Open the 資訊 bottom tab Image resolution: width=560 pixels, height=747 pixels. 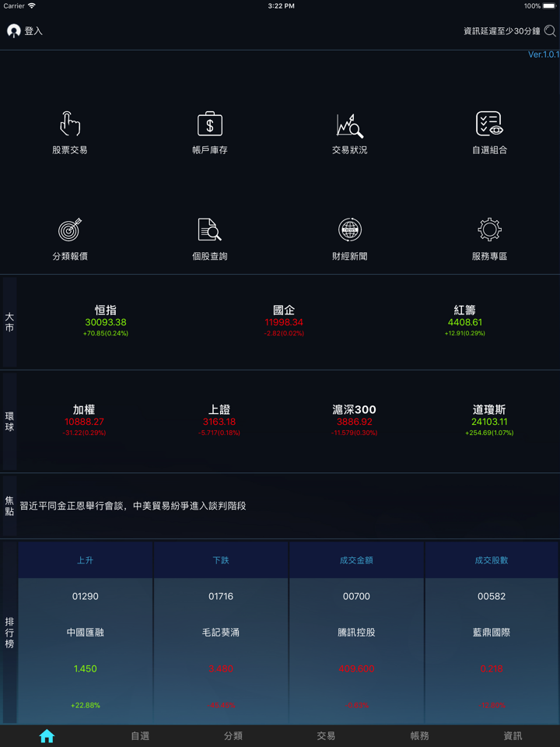[513, 736]
